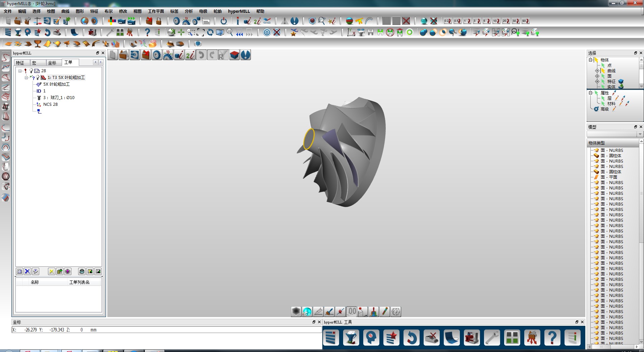Image resolution: width=644 pixels, height=352 pixels.
Task: Click the magnifying glass zoom icon
Action: [230, 32]
